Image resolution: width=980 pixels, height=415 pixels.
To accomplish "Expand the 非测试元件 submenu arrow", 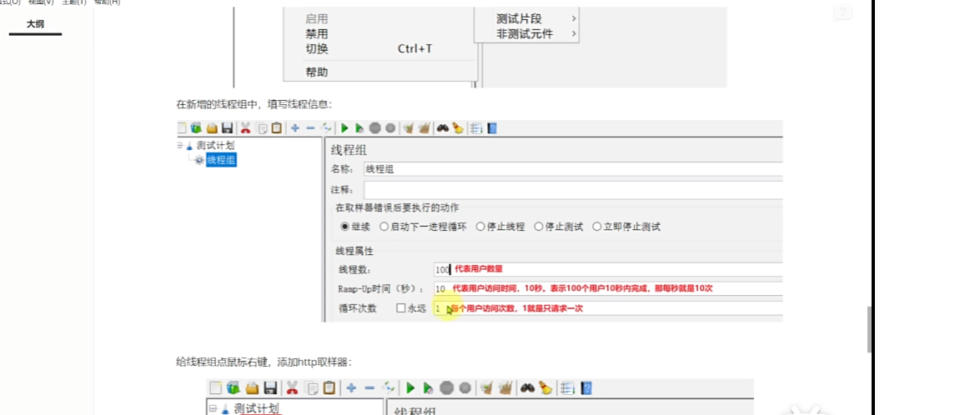I will (x=574, y=34).
